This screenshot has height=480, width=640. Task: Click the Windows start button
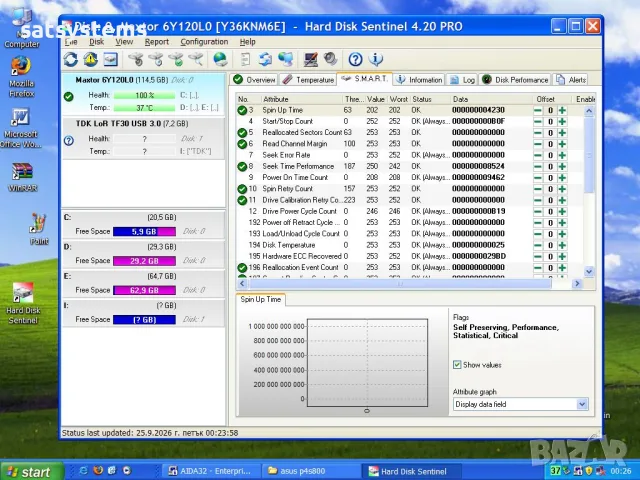(x=31, y=471)
